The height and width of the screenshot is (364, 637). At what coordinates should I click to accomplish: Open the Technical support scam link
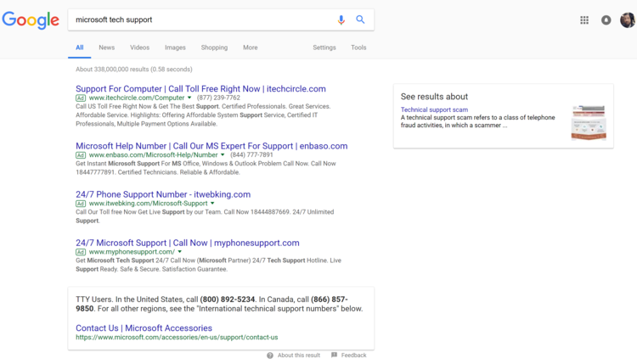[x=434, y=109]
